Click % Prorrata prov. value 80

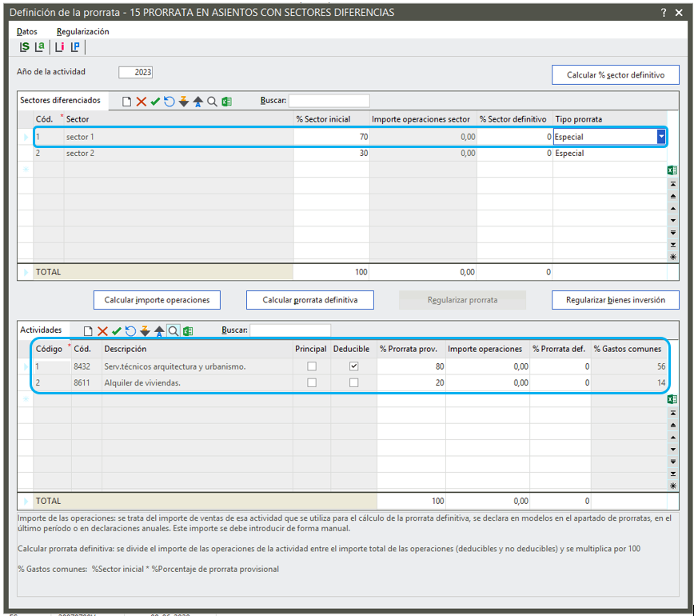[411, 366]
